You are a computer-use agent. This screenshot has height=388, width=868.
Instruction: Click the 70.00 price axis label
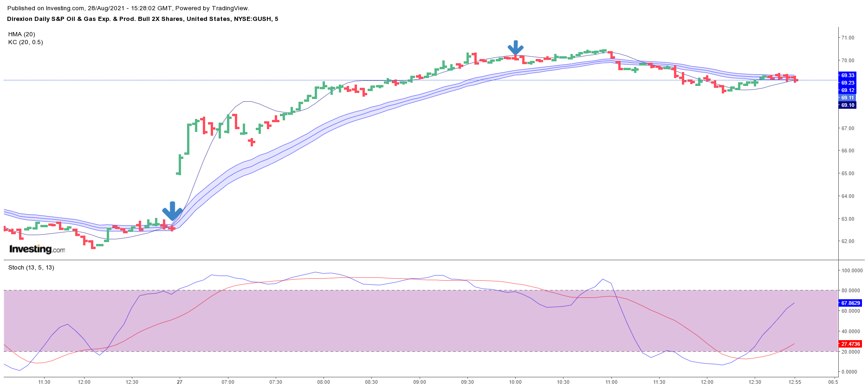848,60
